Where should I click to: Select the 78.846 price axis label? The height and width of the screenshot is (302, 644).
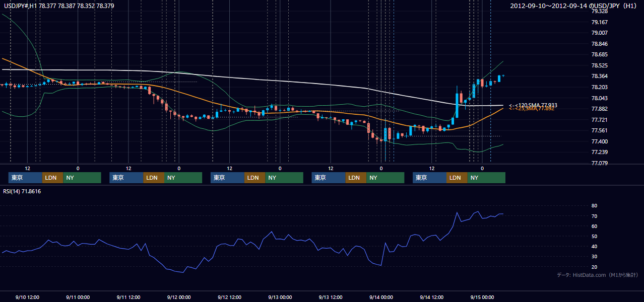(x=599, y=44)
